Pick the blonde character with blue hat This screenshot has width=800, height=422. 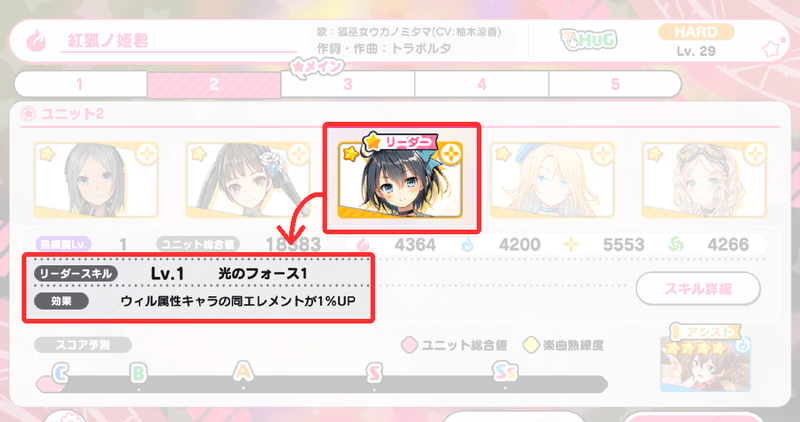(x=553, y=180)
